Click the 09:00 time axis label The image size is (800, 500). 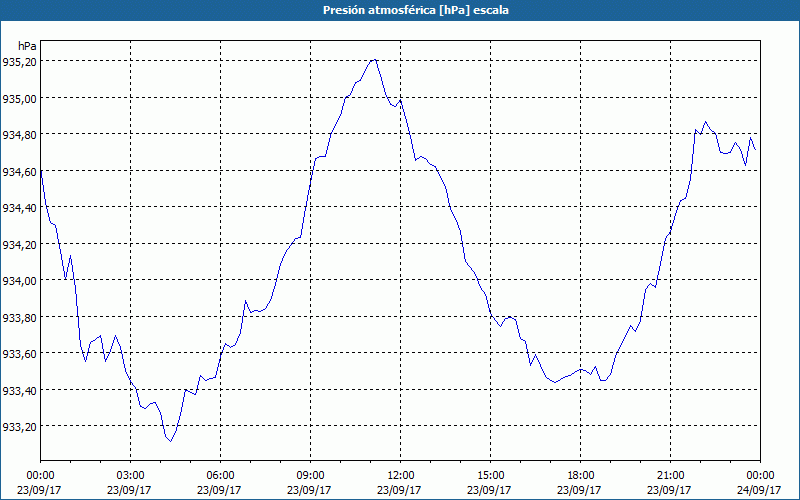click(310, 476)
